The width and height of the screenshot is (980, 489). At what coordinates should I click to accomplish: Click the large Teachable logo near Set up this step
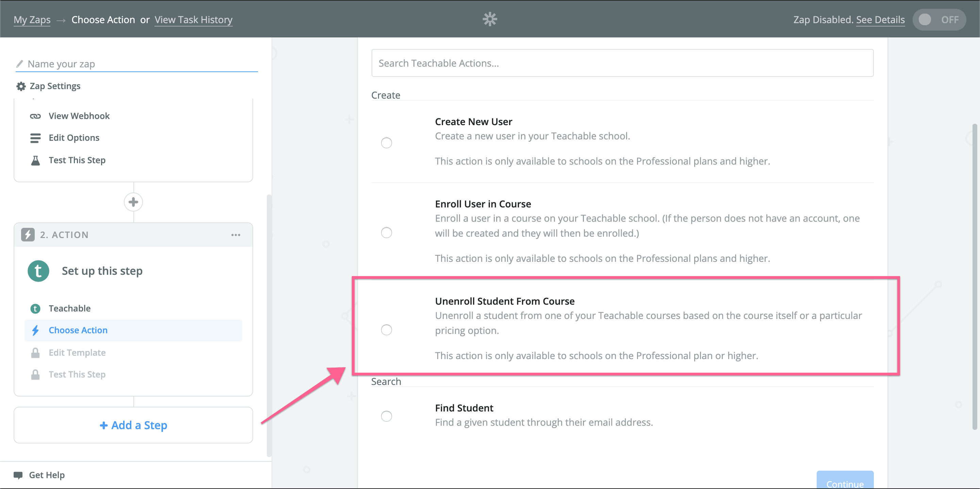pyautogui.click(x=38, y=271)
